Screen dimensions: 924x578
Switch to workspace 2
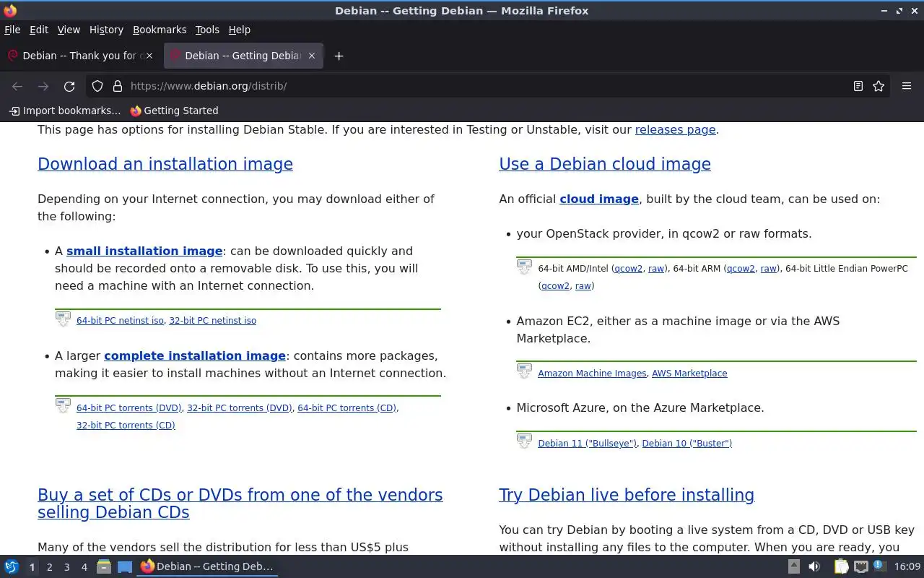[49, 567]
